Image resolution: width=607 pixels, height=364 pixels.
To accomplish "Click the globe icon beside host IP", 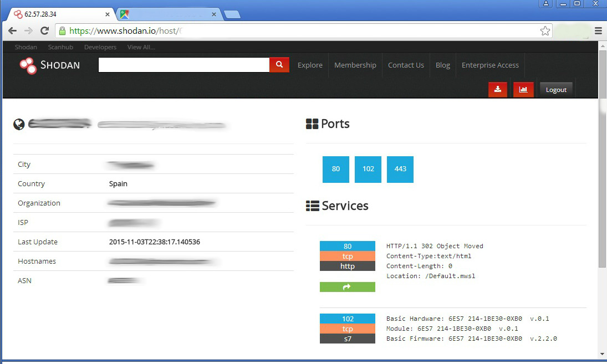I will point(19,124).
